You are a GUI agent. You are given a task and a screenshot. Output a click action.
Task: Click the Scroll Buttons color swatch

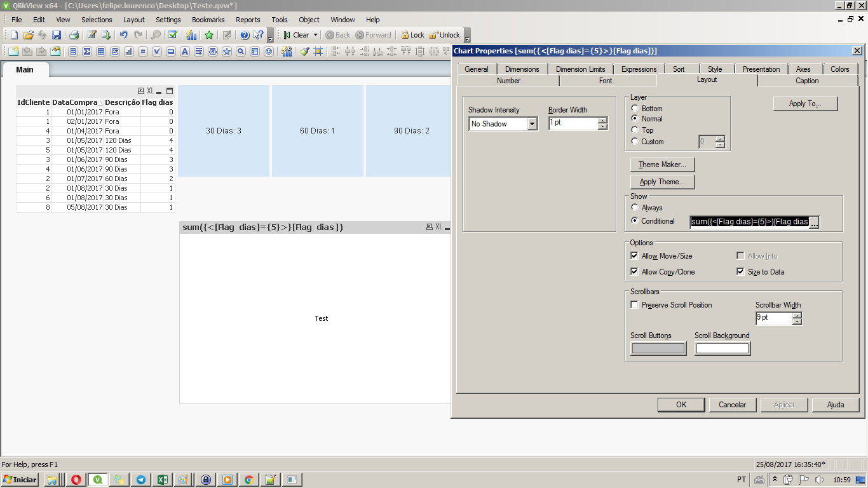(x=658, y=348)
